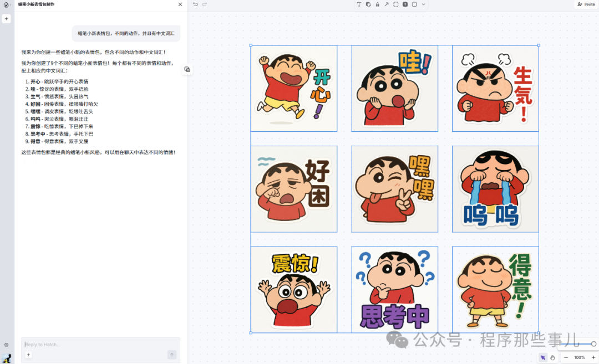This screenshot has width=599, height=364.
Task: Click the attachment plus in reply box
Action: click(x=28, y=355)
